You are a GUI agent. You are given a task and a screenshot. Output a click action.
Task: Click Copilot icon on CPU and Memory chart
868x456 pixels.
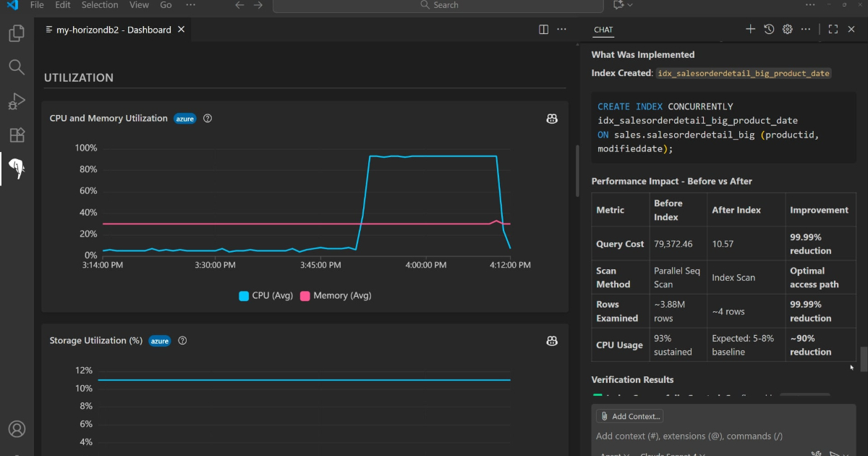552,119
